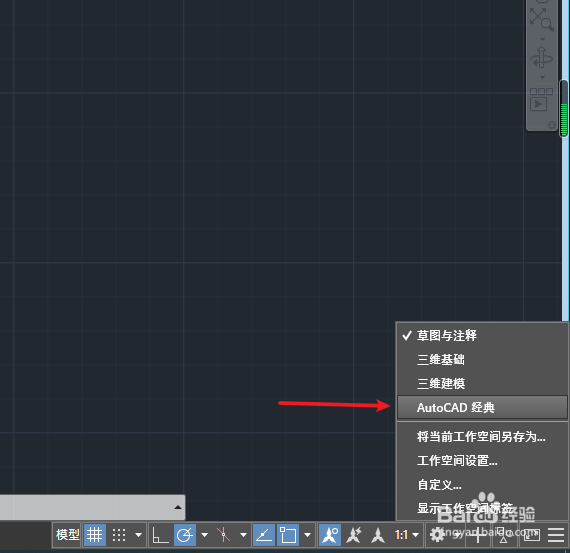Open 自定义... menu entry
This screenshot has width=570, height=553.
pyautogui.click(x=482, y=485)
